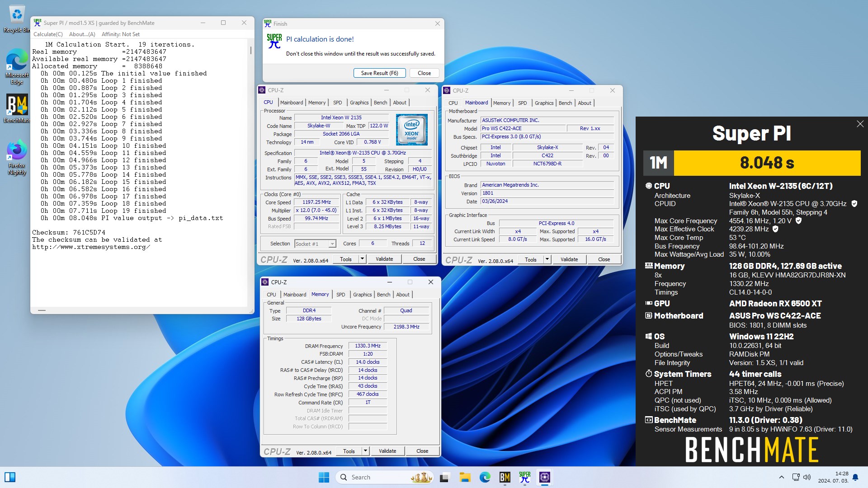
Task: Click the BIOS Version field 1801
Action: tap(547, 193)
